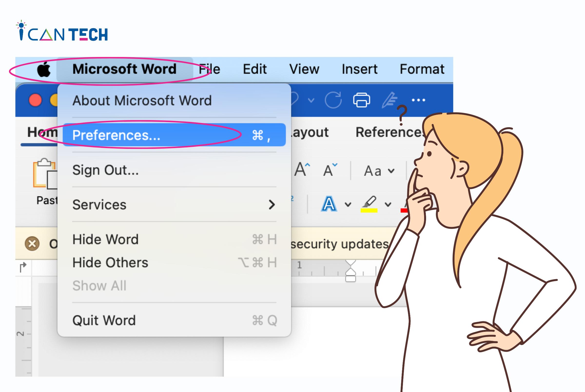Open the Apple menu
585x392 pixels.
click(x=44, y=69)
